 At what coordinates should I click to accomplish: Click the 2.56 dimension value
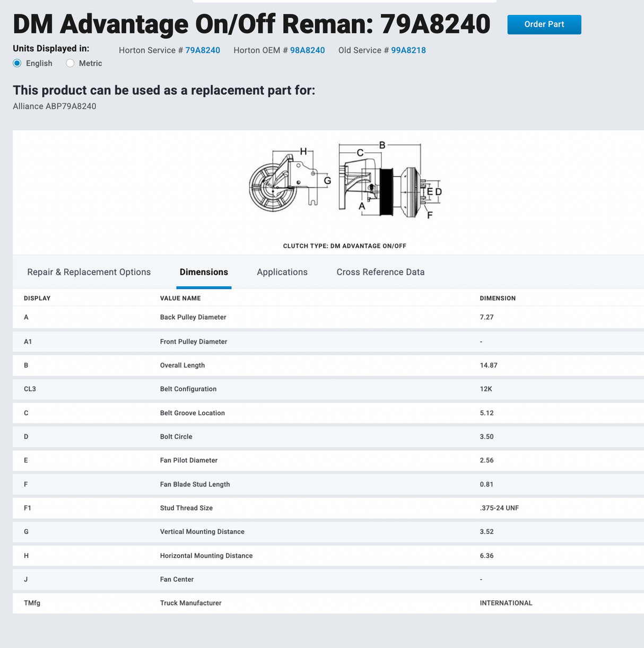(486, 460)
